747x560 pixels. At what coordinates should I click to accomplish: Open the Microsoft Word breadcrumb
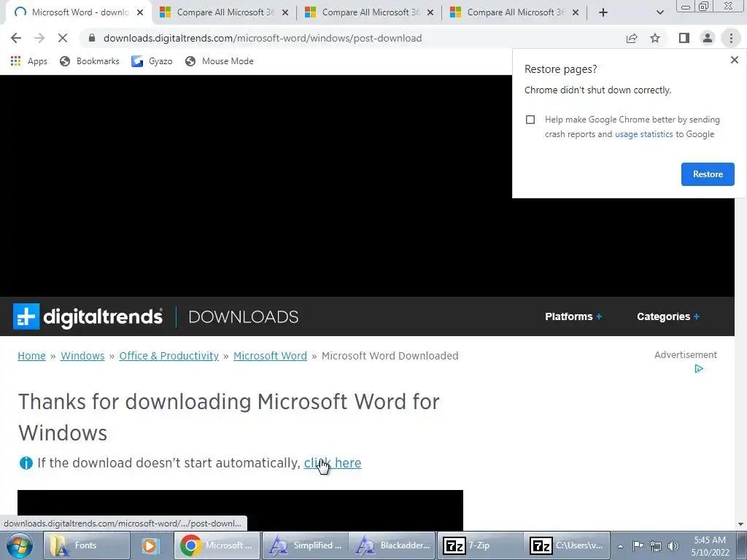[270, 356]
